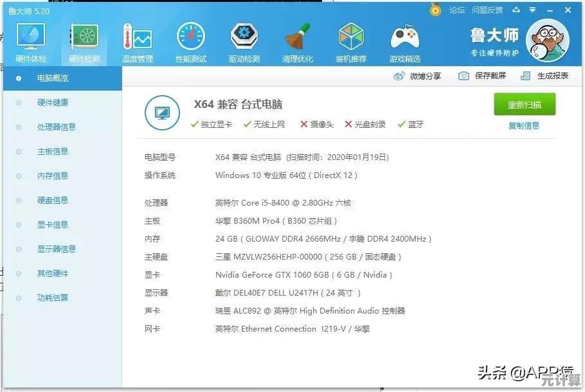585x392 pixels.
Task: Select 显卡信息 from the left sidebar
Action: [x=53, y=225]
